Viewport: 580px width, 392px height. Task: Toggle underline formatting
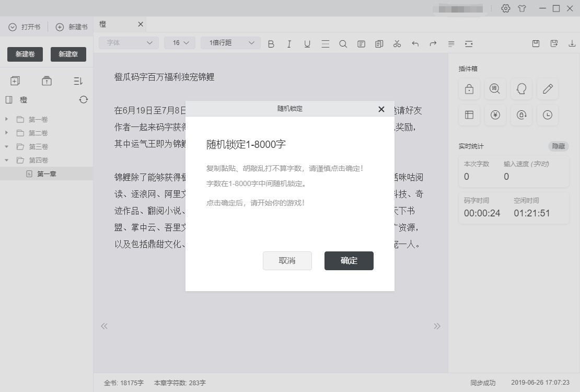click(307, 44)
